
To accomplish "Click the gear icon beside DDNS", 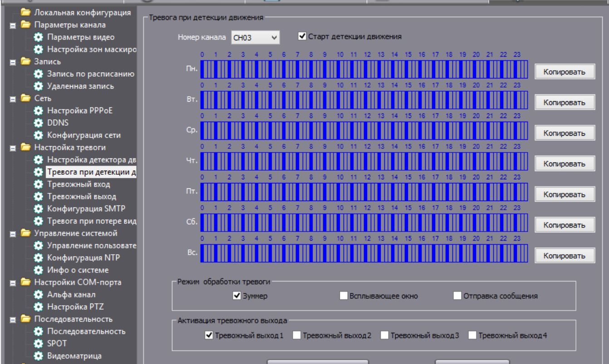I will point(39,123).
